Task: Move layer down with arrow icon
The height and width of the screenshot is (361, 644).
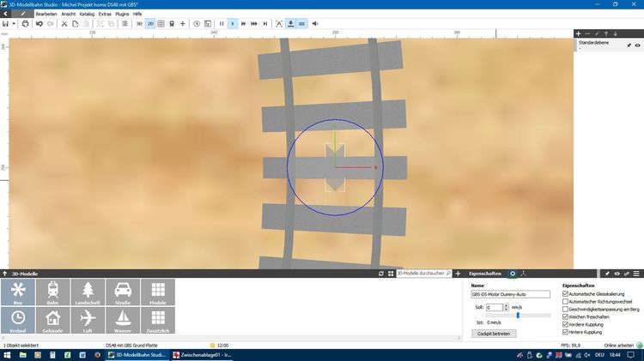Action: (x=616, y=33)
